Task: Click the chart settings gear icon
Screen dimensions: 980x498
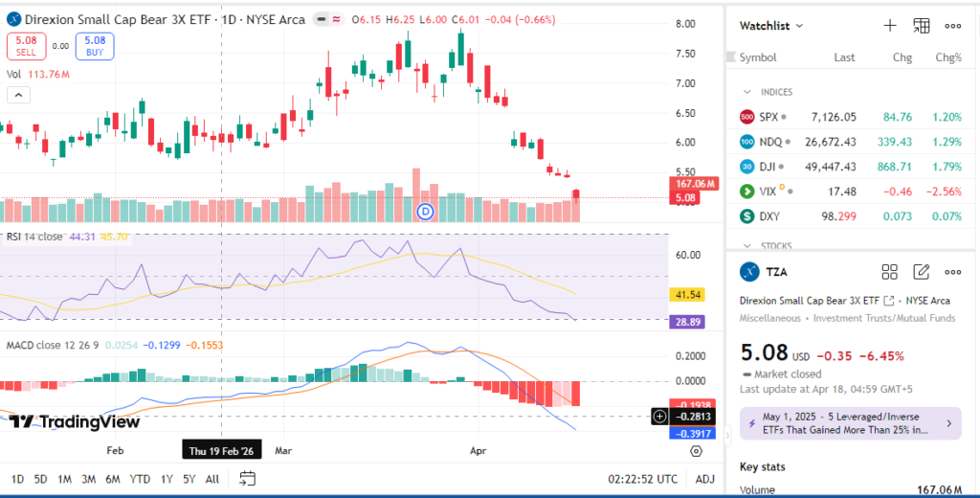Action: [696, 450]
